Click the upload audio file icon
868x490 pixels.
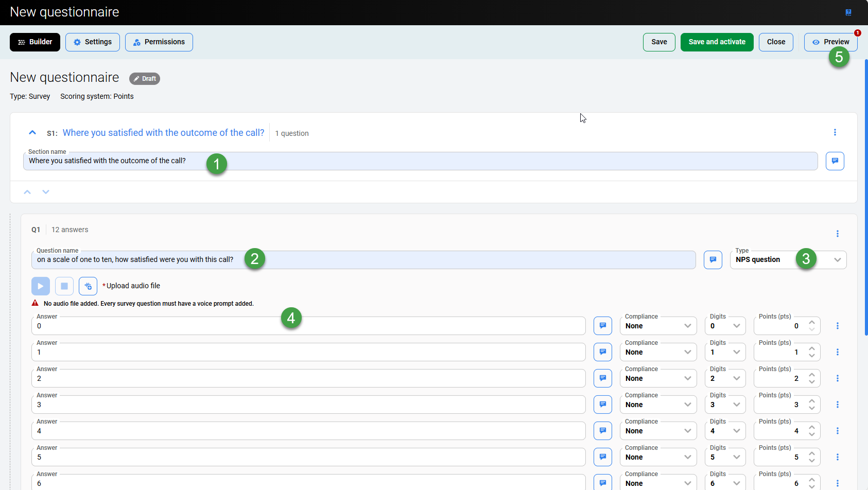point(88,286)
